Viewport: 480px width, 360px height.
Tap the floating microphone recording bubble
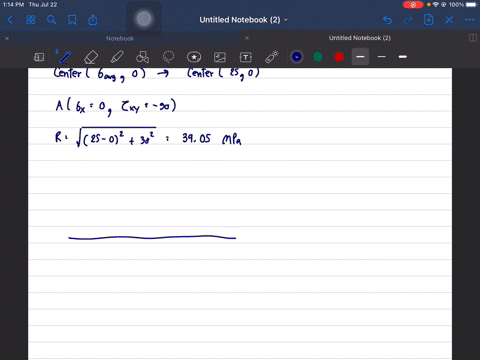(144, 19)
